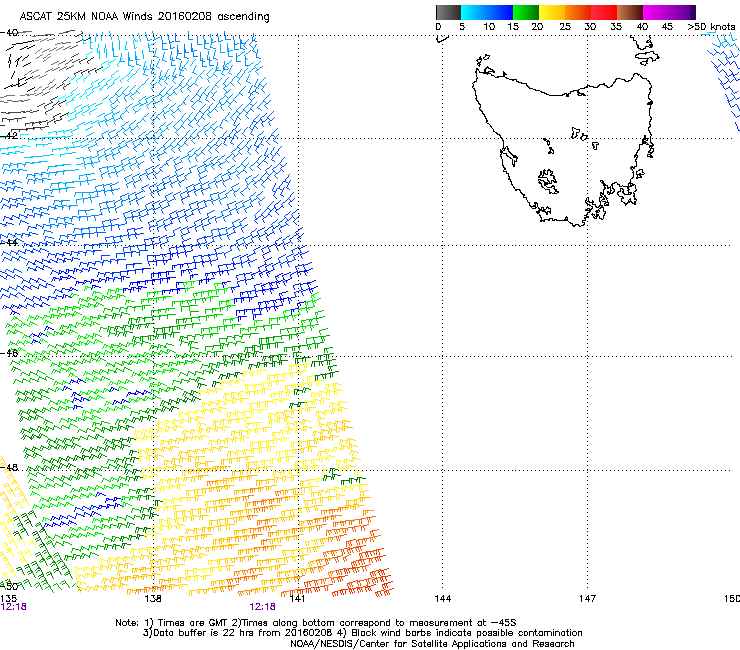Click the gray 0–5 knots legend segment

point(448,12)
